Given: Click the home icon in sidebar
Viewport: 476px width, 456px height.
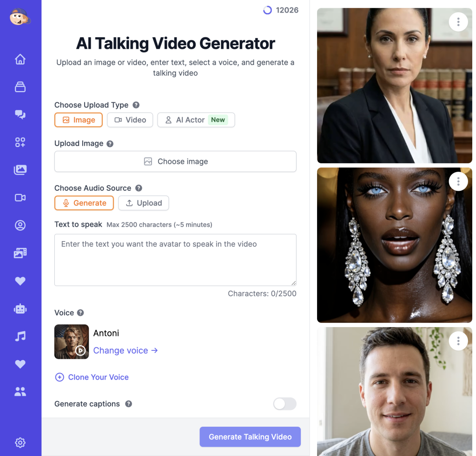Looking at the screenshot, I should tap(20, 60).
